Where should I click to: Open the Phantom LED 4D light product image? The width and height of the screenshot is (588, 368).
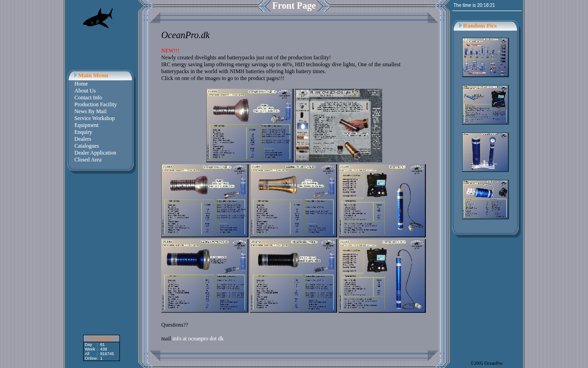click(339, 126)
